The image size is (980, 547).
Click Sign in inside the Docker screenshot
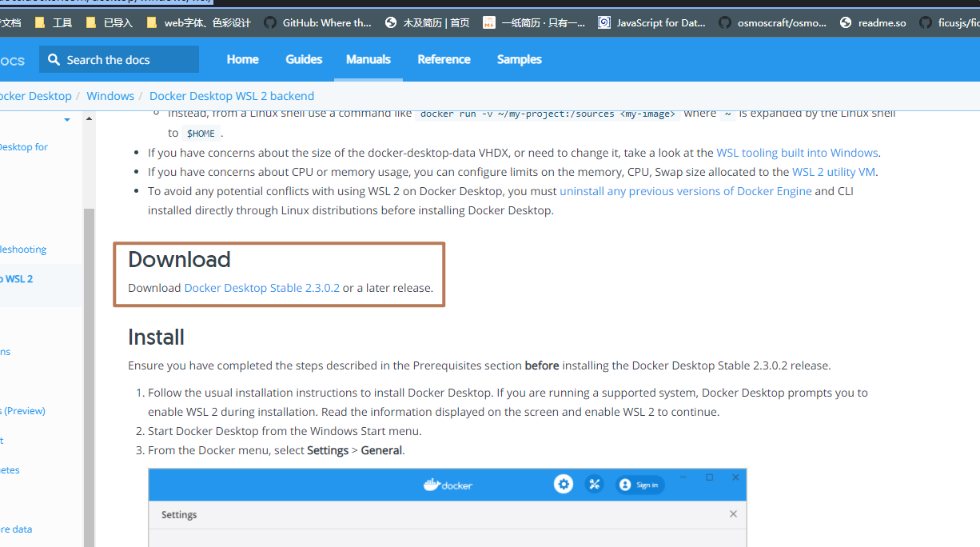640,485
